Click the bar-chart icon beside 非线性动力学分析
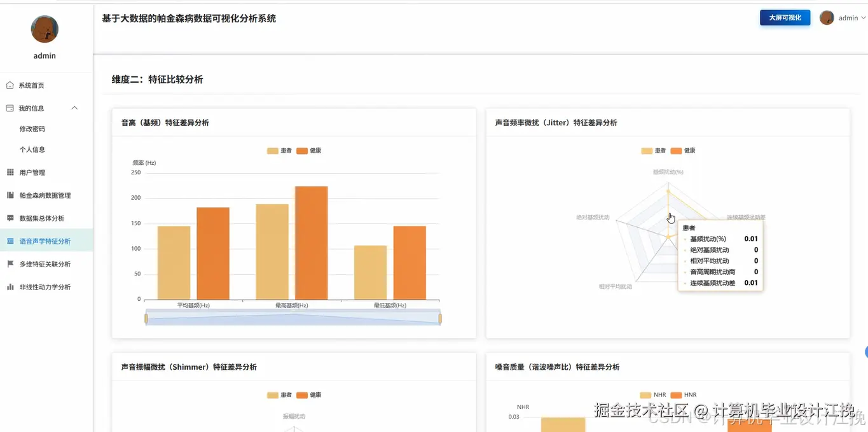The height and width of the screenshot is (432, 868). pyautogui.click(x=10, y=287)
